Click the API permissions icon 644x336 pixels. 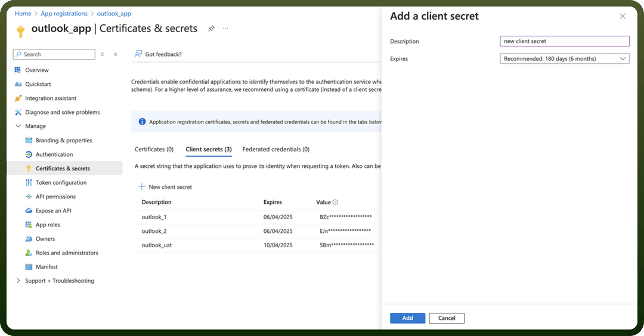point(29,197)
